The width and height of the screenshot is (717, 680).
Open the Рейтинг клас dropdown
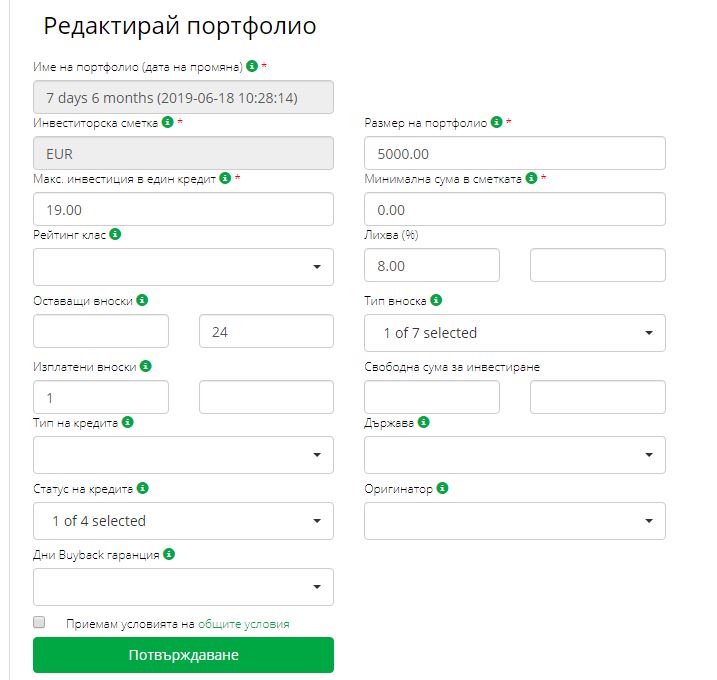pyautogui.click(x=183, y=267)
